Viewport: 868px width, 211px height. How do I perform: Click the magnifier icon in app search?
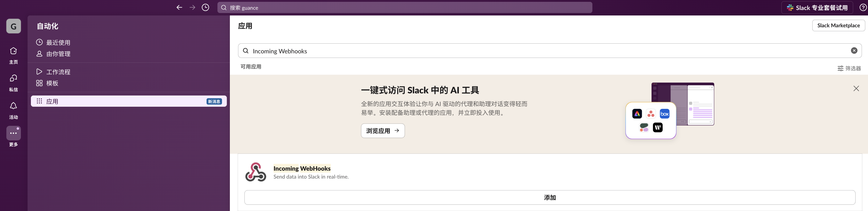(x=246, y=51)
